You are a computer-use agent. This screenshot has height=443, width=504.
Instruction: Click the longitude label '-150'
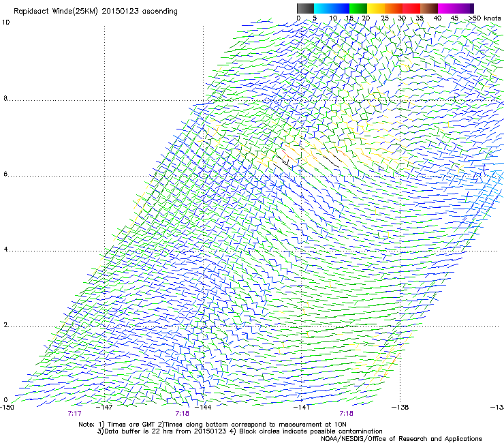click(7, 408)
